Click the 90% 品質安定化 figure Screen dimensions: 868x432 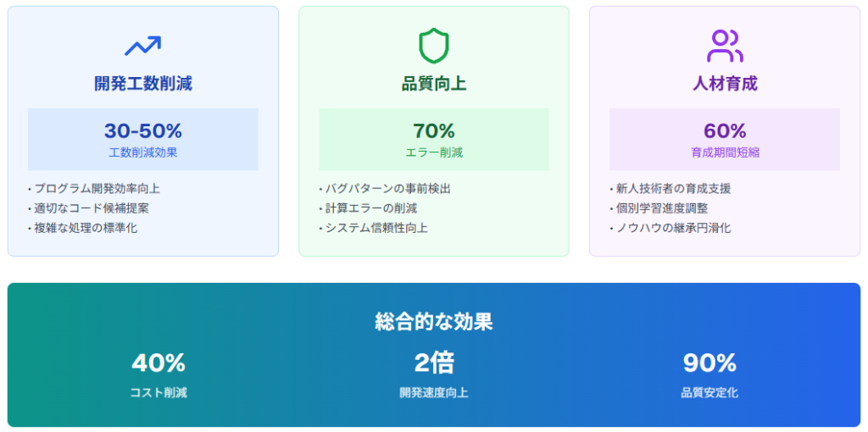[709, 374]
